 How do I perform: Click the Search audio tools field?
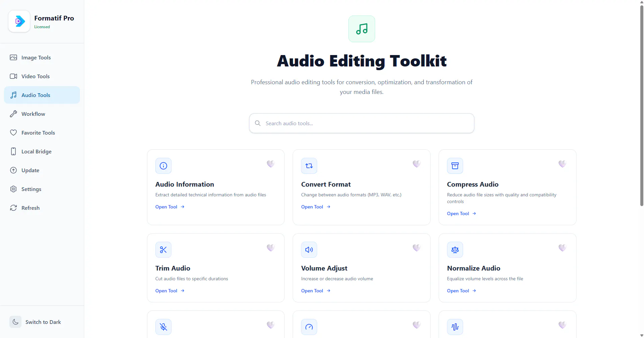click(x=361, y=123)
